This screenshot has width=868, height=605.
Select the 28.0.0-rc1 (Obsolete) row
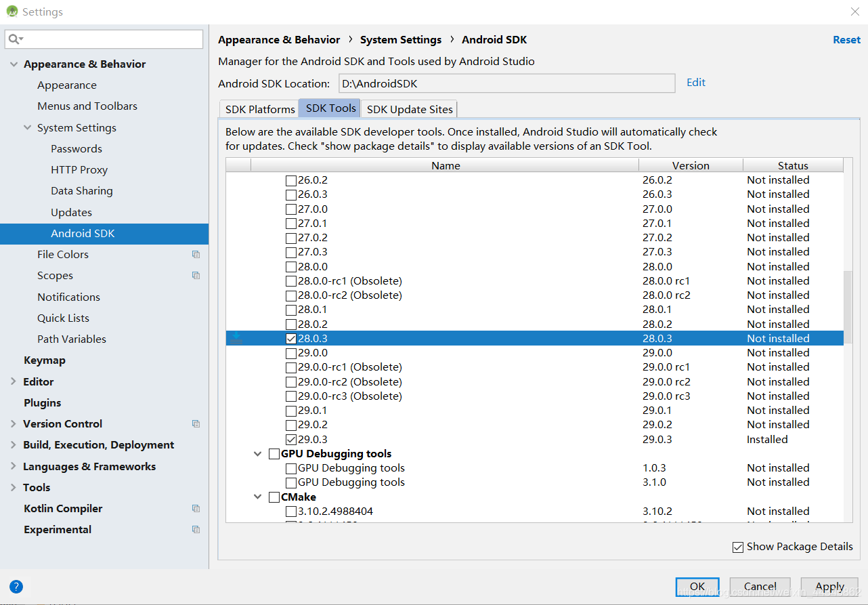tap(535, 281)
